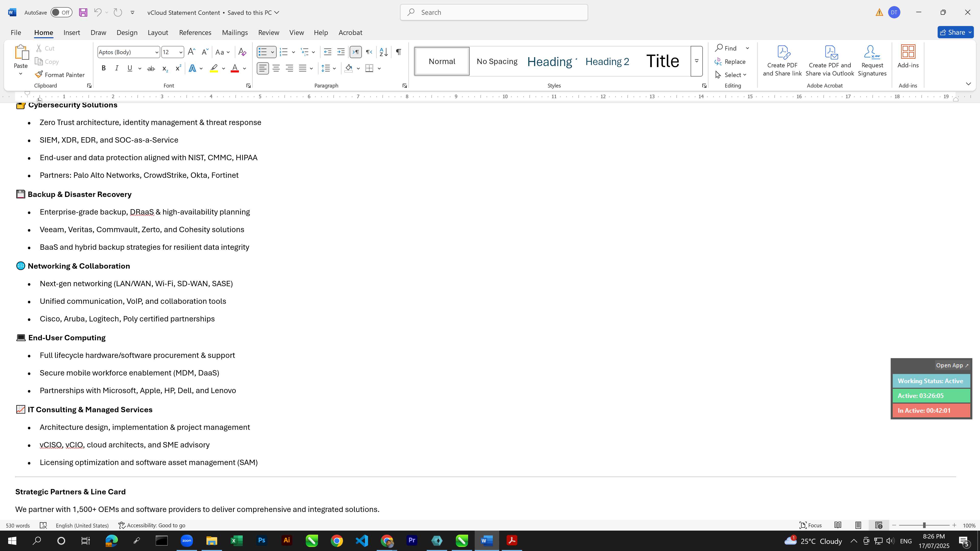This screenshot has width=980, height=551.
Task: Open the Add-ins button
Action: coord(908,57)
